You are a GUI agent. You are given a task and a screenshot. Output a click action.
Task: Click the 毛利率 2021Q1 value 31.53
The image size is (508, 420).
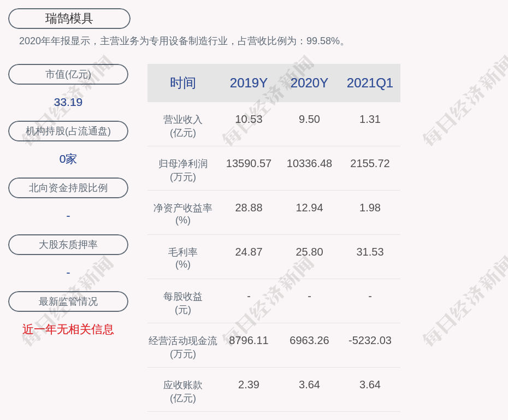[x=370, y=252]
